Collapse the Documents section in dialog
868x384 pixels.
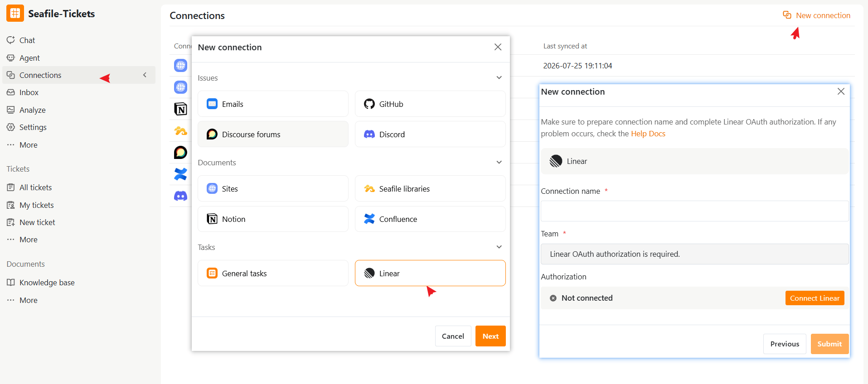(x=499, y=163)
